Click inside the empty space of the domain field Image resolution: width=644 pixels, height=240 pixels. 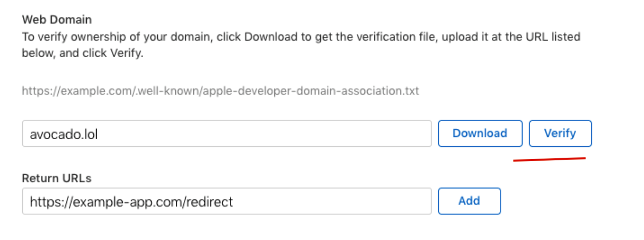point(280,134)
